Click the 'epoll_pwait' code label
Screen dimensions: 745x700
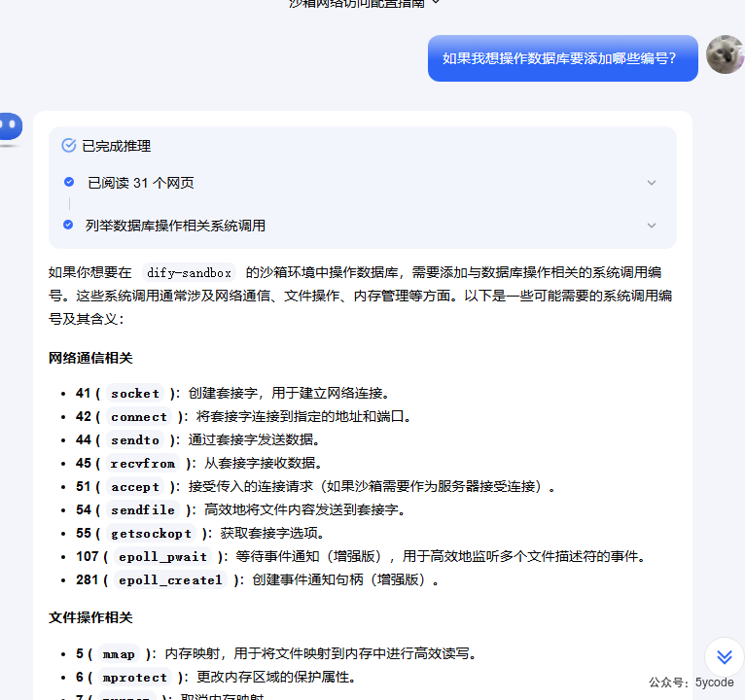click(163, 556)
